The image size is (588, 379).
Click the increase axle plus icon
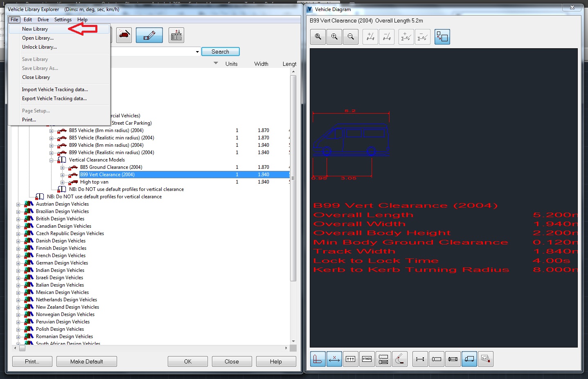click(370, 37)
